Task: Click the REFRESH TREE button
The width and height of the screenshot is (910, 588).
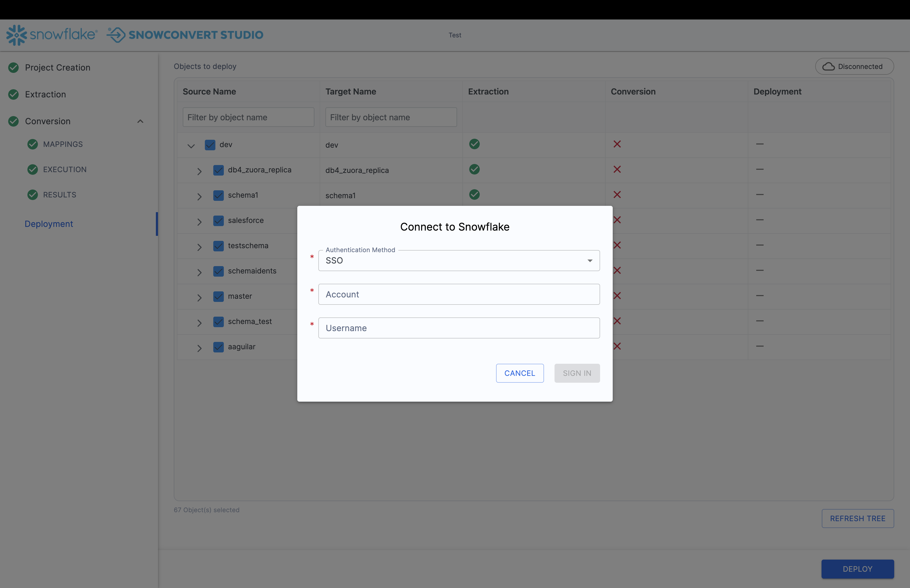Action: click(x=858, y=519)
